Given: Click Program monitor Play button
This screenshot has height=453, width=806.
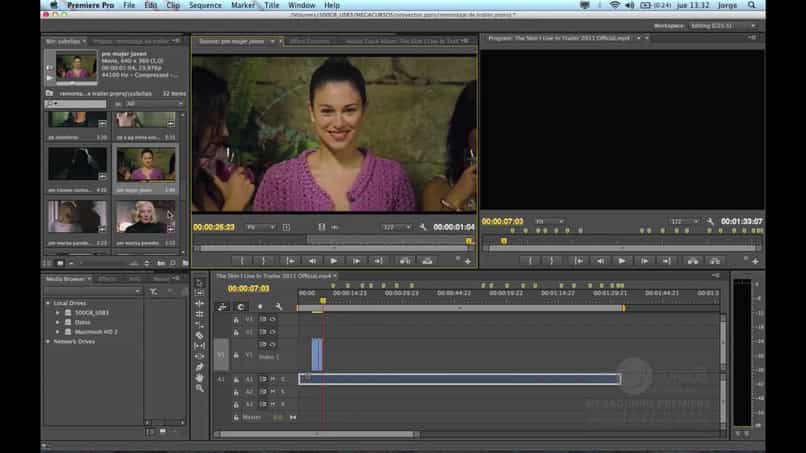Looking at the screenshot, I should pos(622,261).
